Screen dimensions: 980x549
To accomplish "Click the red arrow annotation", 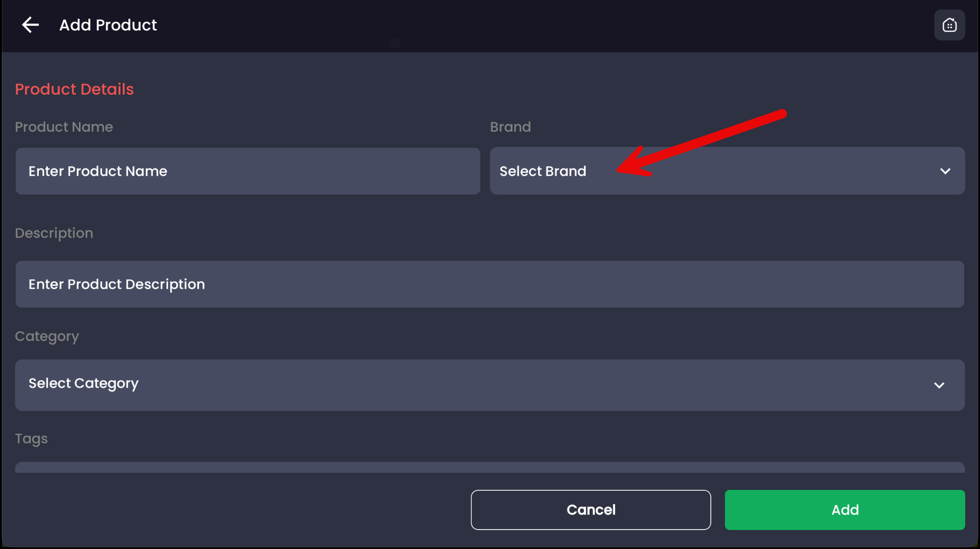I will click(701, 142).
